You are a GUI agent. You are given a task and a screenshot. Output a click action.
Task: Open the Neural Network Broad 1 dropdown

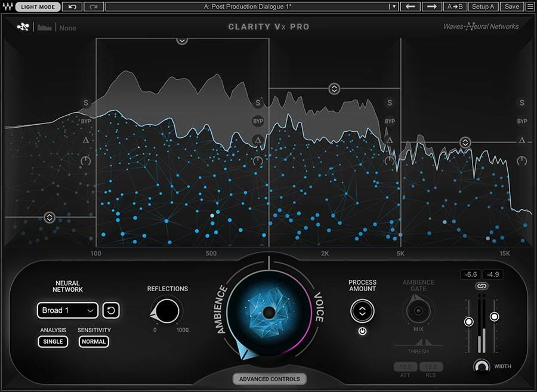[x=67, y=310]
